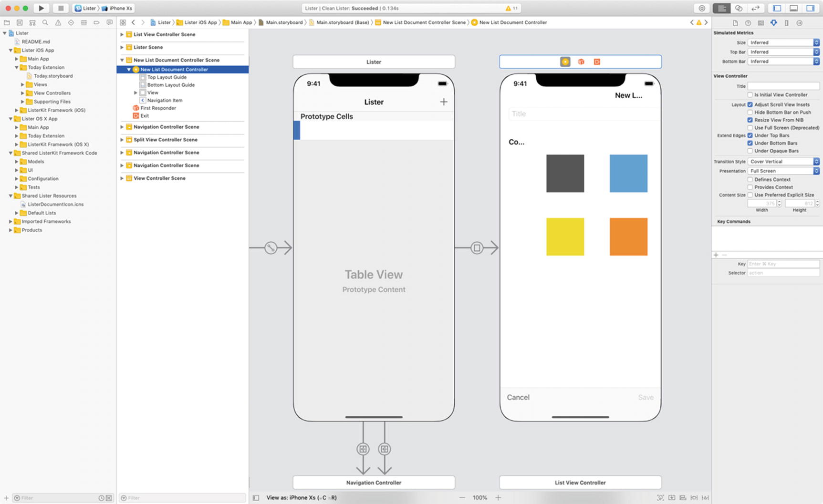823x504 pixels.
Task: Uncheck Under Bottom Bars
Action: (x=750, y=143)
